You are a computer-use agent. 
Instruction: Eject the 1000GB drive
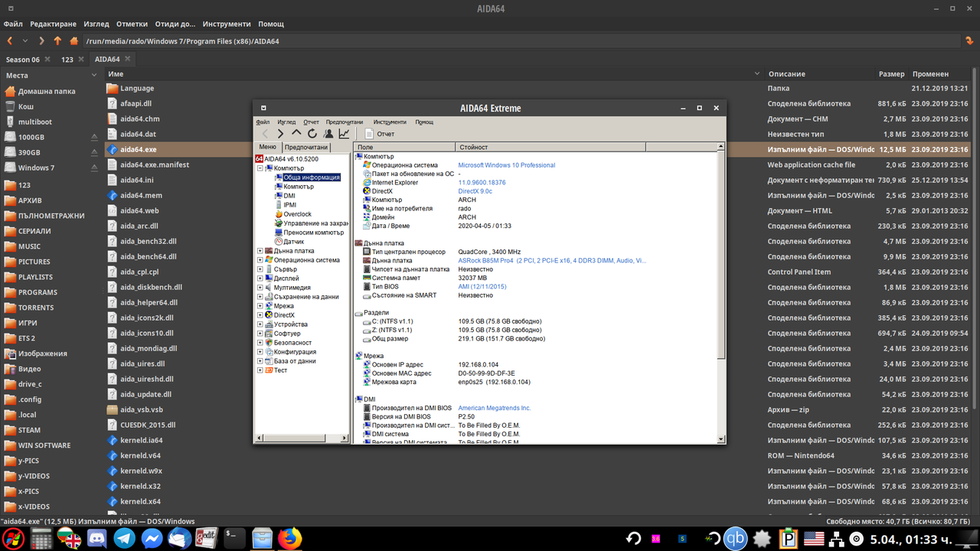[94, 137]
